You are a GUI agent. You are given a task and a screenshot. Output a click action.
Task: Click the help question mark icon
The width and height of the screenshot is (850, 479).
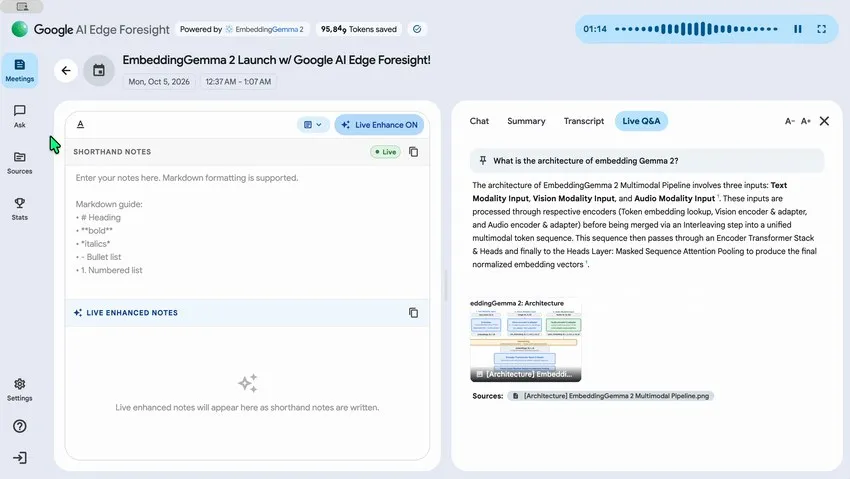pos(20,426)
